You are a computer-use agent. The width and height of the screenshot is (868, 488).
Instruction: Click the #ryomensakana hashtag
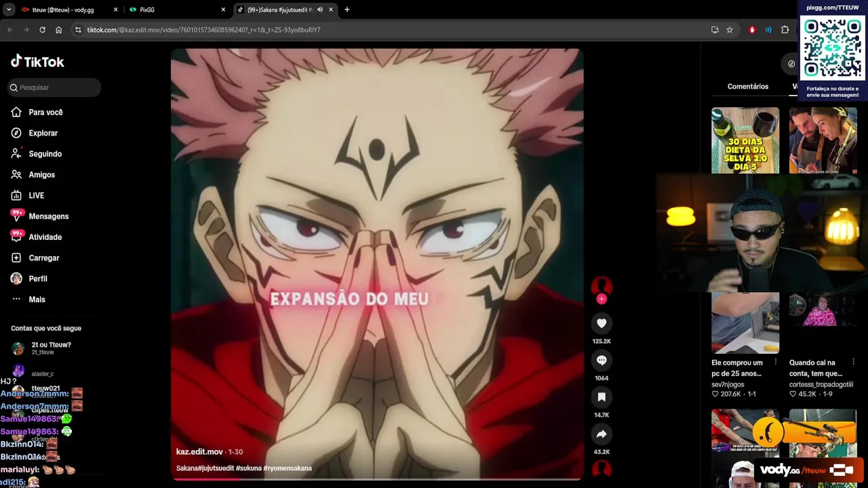pyautogui.click(x=288, y=468)
